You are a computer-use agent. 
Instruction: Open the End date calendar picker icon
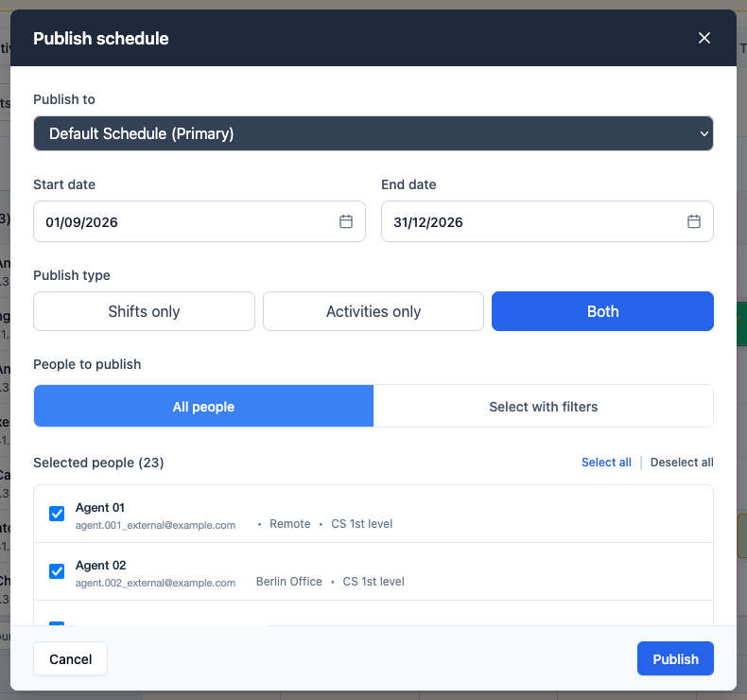click(x=694, y=221)
